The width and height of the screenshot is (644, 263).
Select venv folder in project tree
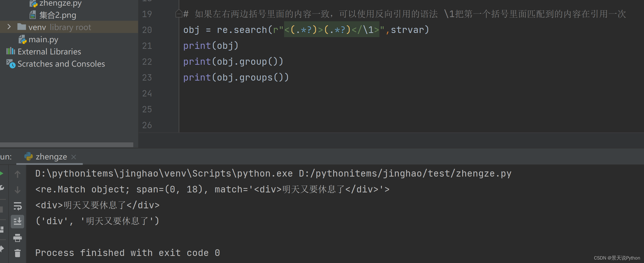69,27
